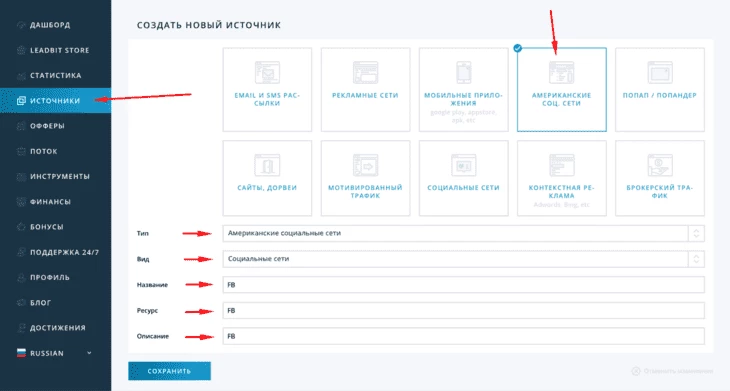Click the Финансы sidebar icon
Image resolution: width=730 pixels, height=391 pixels.
coord(21,202)
